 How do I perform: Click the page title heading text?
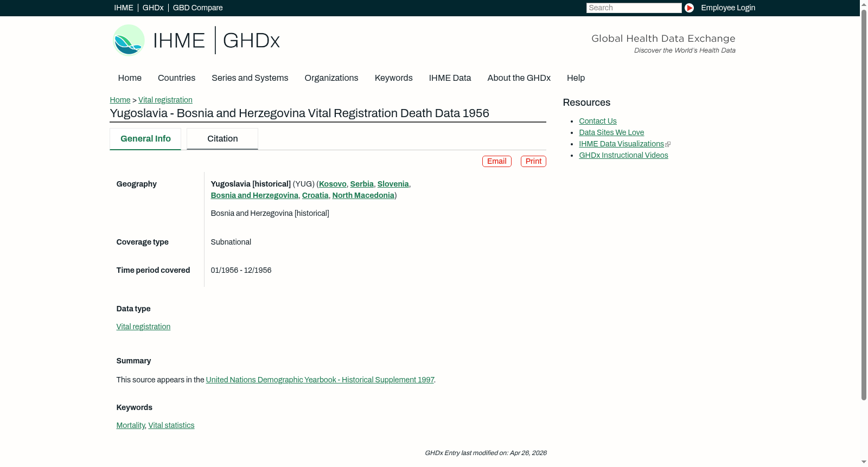pyautogui.click(x=299, y=113)
